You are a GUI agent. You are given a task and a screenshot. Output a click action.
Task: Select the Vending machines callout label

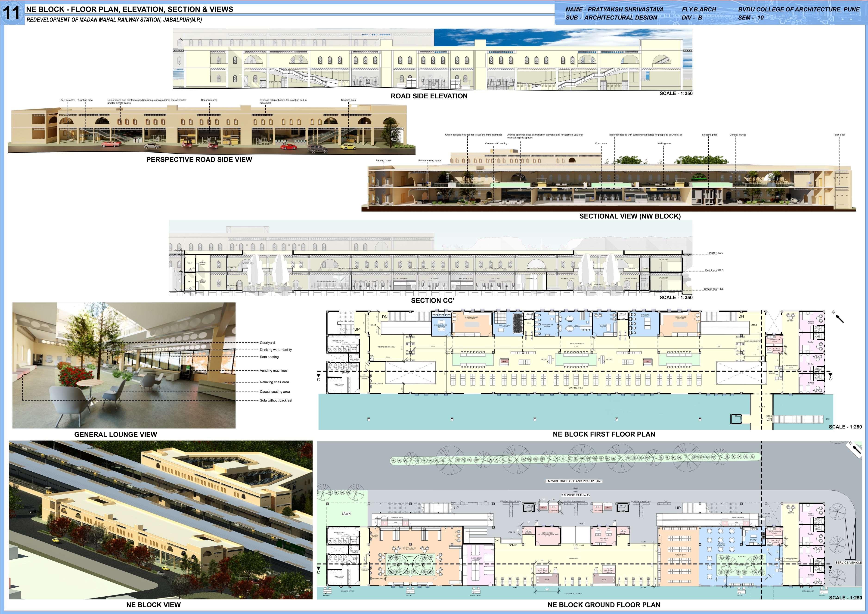(273, 370)
